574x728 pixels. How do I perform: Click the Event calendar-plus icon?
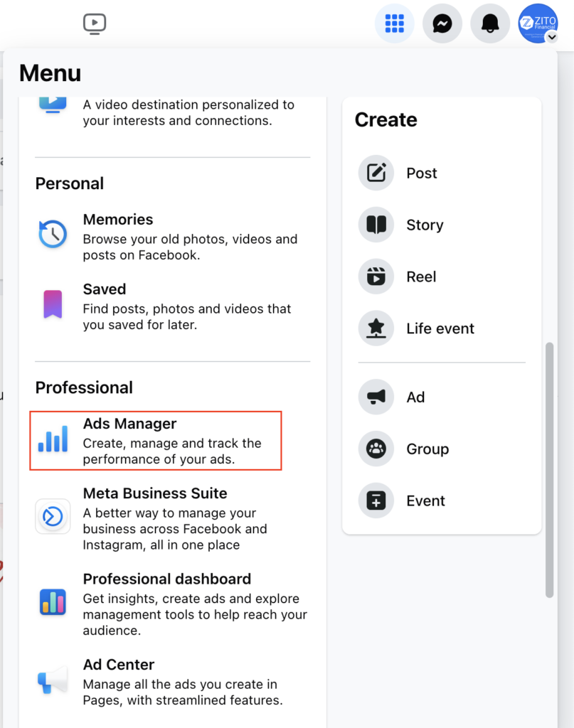376,500
